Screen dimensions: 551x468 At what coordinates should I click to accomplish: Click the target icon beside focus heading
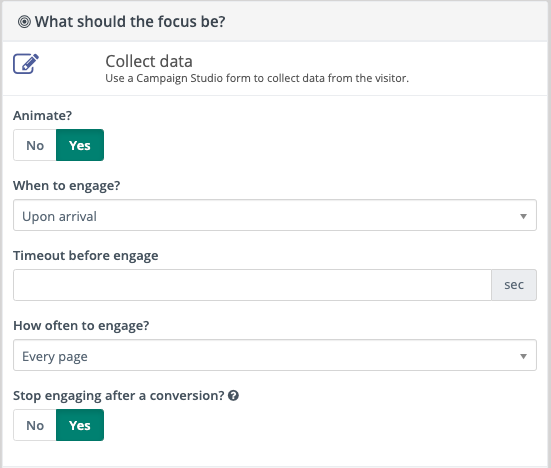[24, 22]
